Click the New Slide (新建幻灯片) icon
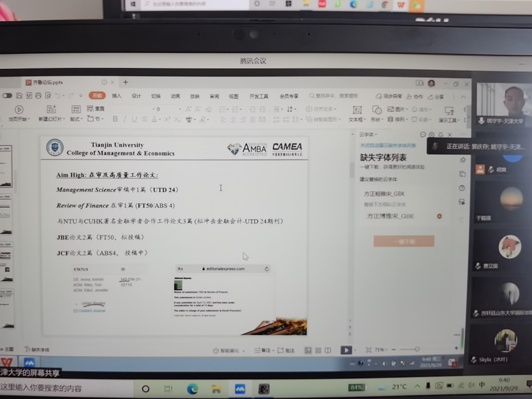The width and height of the screenshot is (532, 399). point(51,109)
